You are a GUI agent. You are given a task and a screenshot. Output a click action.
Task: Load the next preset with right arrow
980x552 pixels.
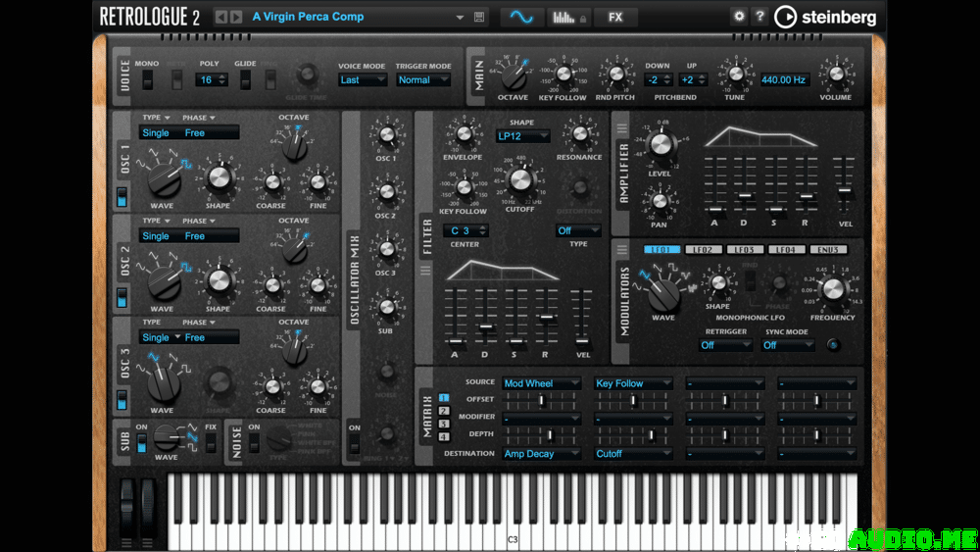tap(235, 17)
